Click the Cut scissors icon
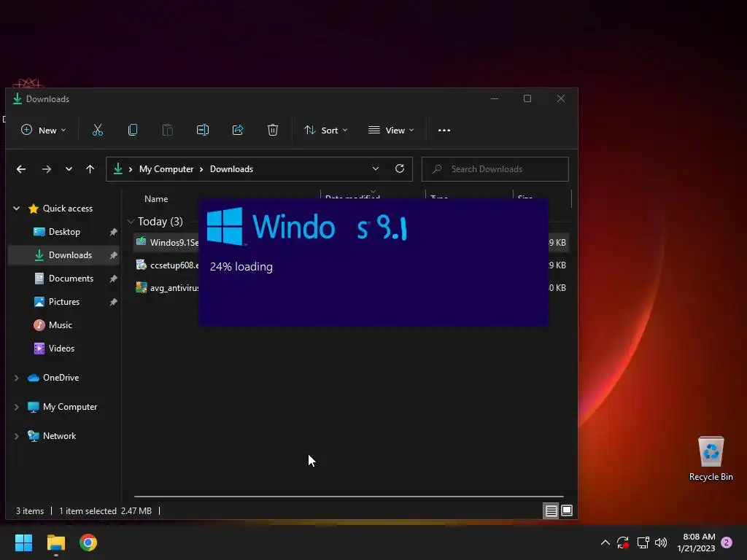The width and height of the screenshot is (747, 560). pos(98,130)
